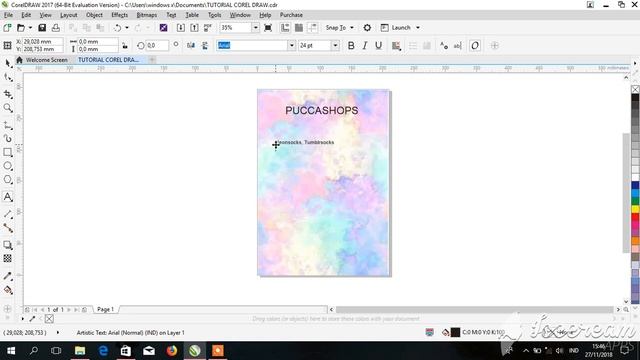Expand the Undo history dropdown arrow
The image size is (640, 360).
click(x=127, y=28)
